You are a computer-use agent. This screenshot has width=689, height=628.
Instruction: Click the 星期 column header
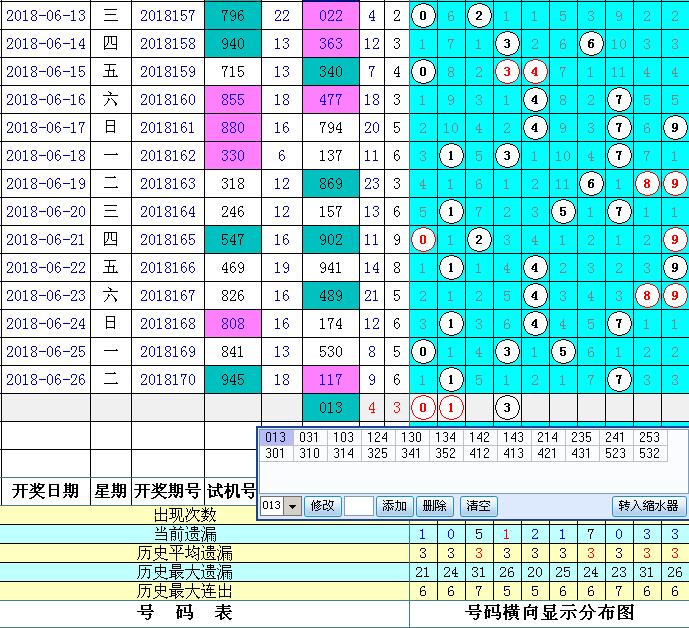pos(111,491)
